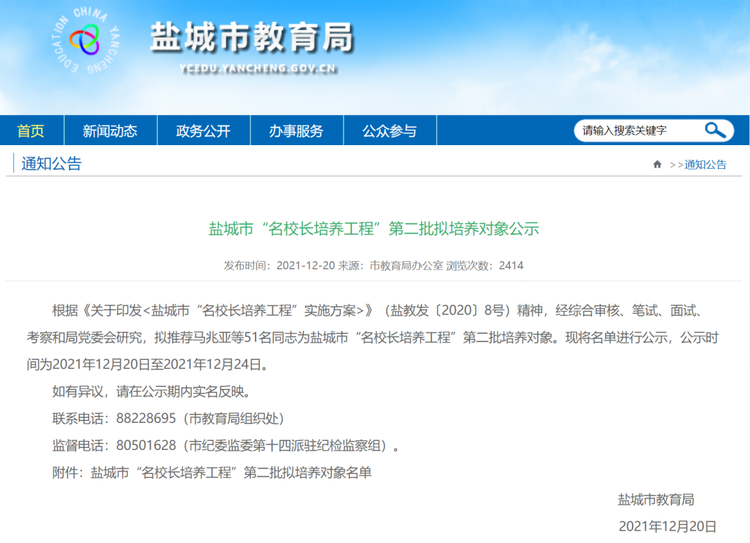Open the 首页 navigation tab
The image size is (750, 543).
pyautogui.click(x=31, y=131)
